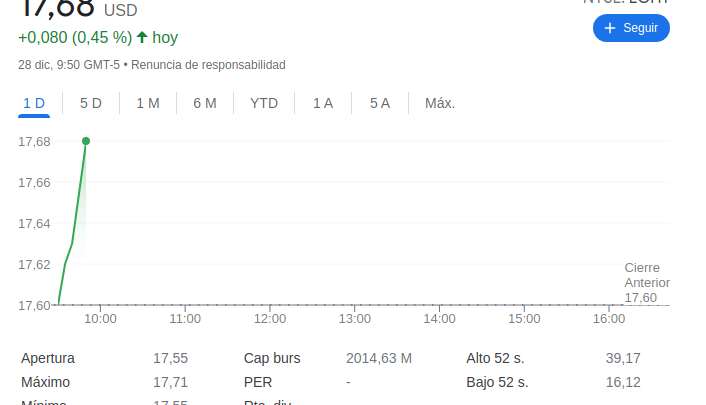This screenshot has width=706, height=405.
Task: Show the 5 A chart range
Action: tap(379, 103)
